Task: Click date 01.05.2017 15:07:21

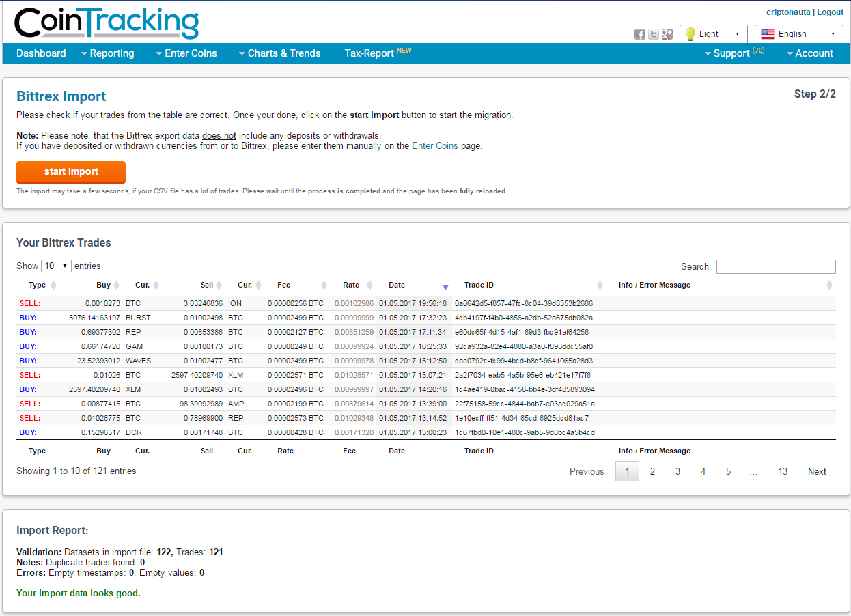Action: pyautogui.click(x=413, y=375)
